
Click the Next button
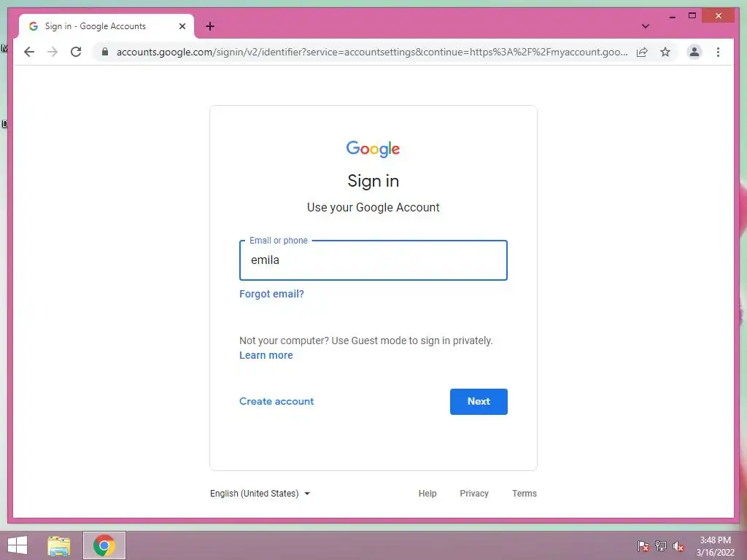coord(479,402)
